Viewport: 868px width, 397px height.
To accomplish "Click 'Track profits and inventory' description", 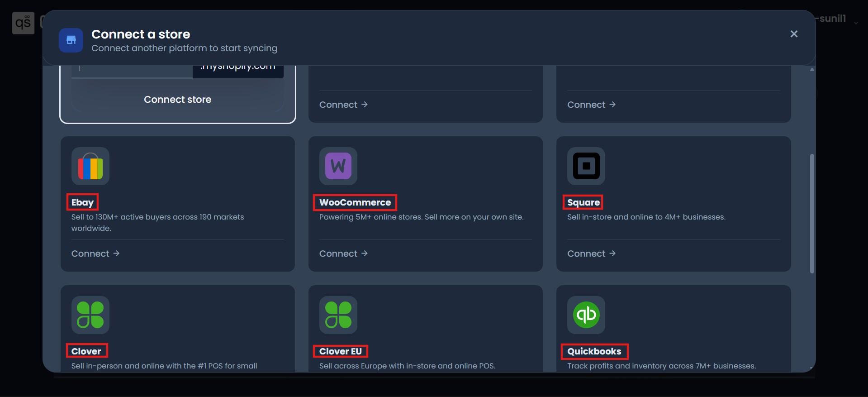I will click(662, 366).
